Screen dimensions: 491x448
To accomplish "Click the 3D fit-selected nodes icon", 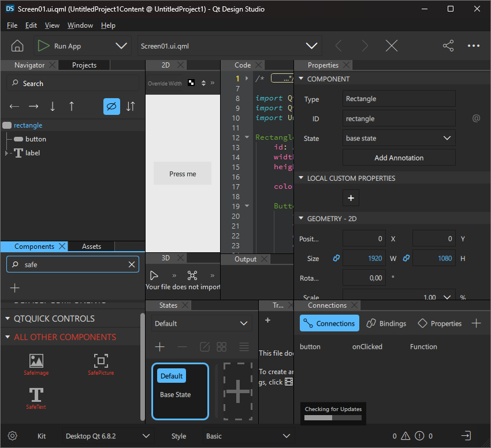I will click(x=192, y=275).
